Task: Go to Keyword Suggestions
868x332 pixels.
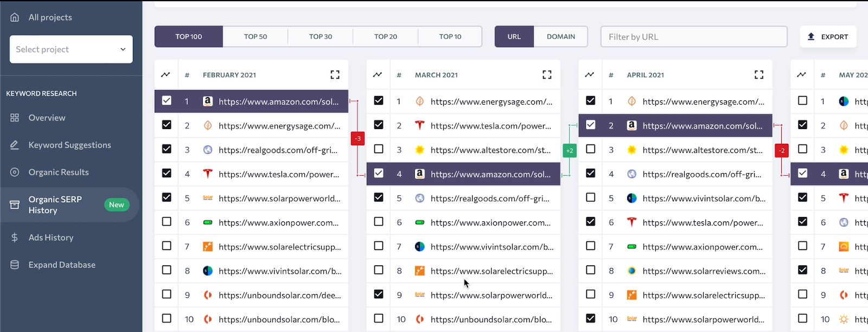Action: (x=69, y=145)
